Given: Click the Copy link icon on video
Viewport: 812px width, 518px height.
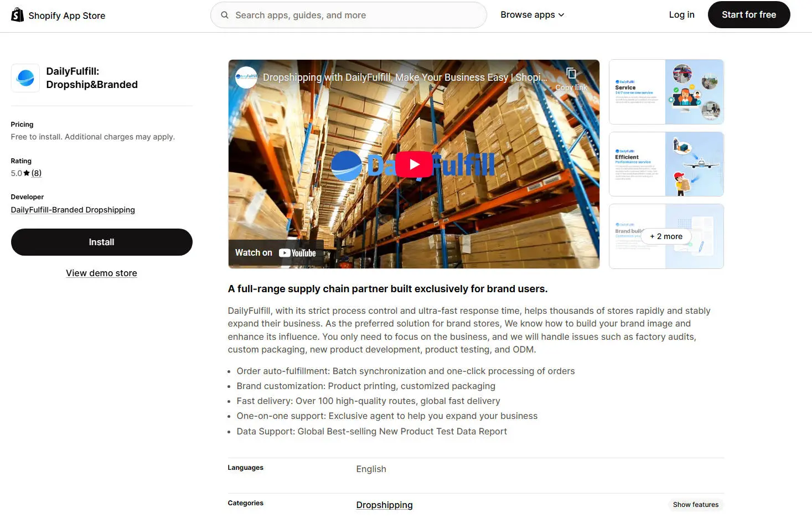Looking at the screenshot, I should coord(571,74).
